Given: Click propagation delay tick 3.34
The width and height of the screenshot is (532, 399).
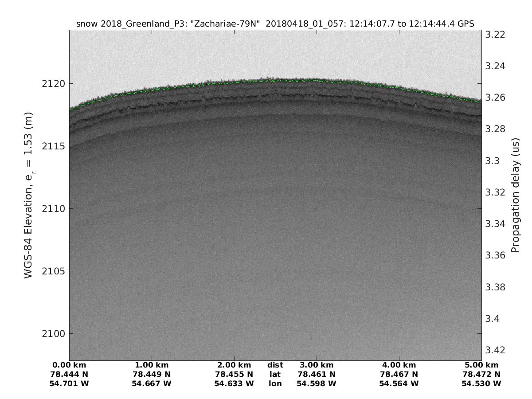Looking at the screenshot, I should [x=495, y=224].
